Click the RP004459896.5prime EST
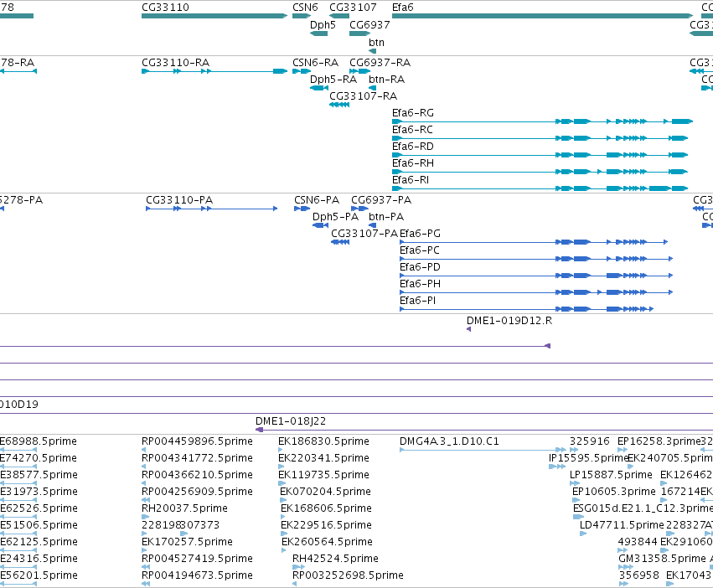This screenshot has width=713, height=588. (144, 450)
